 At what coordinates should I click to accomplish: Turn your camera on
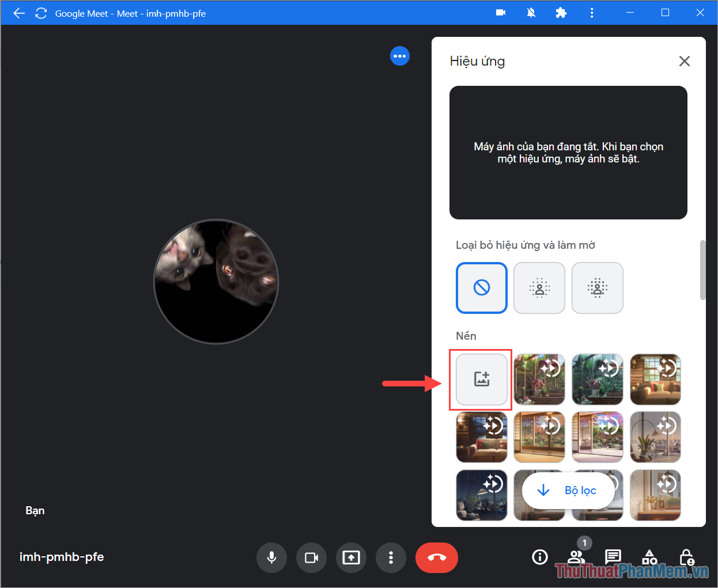click(311, 557)
